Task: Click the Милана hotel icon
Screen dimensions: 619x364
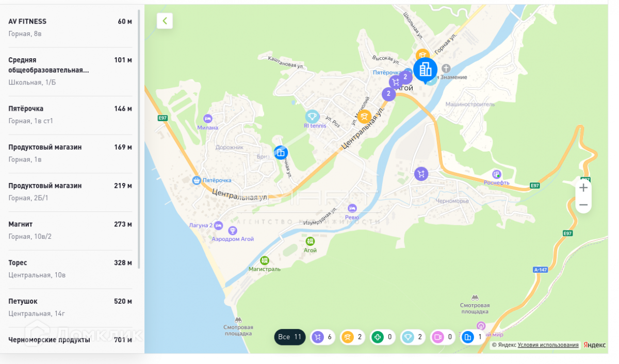Action: pos(208,119)
